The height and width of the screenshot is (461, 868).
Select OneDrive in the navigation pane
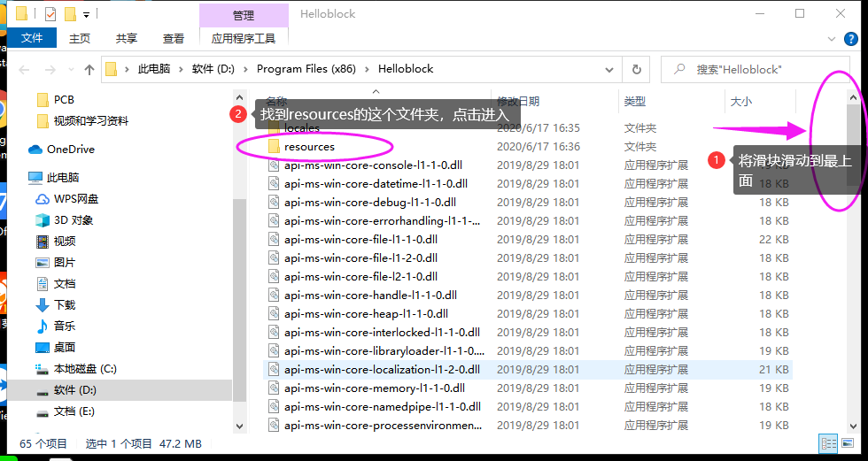(70, 150)
